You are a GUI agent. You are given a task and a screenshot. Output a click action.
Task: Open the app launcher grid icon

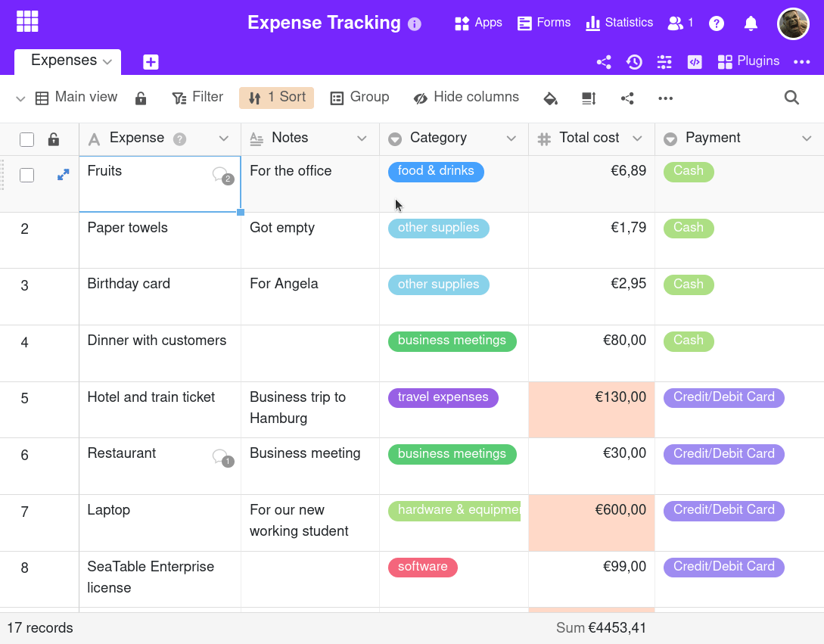point(27,22)
